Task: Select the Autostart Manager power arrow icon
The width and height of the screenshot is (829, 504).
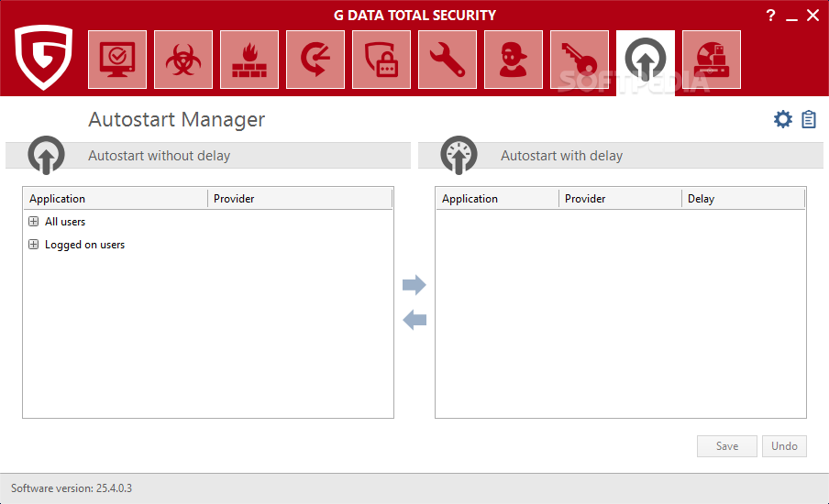Action: click(646, 62)
